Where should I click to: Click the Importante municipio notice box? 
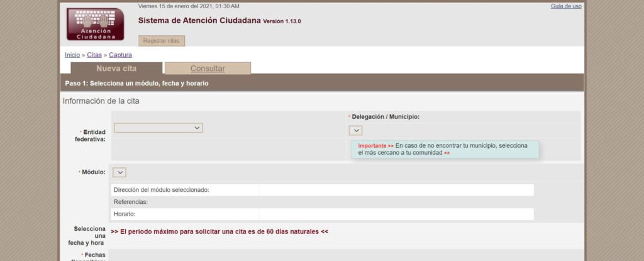pos(445,149)
